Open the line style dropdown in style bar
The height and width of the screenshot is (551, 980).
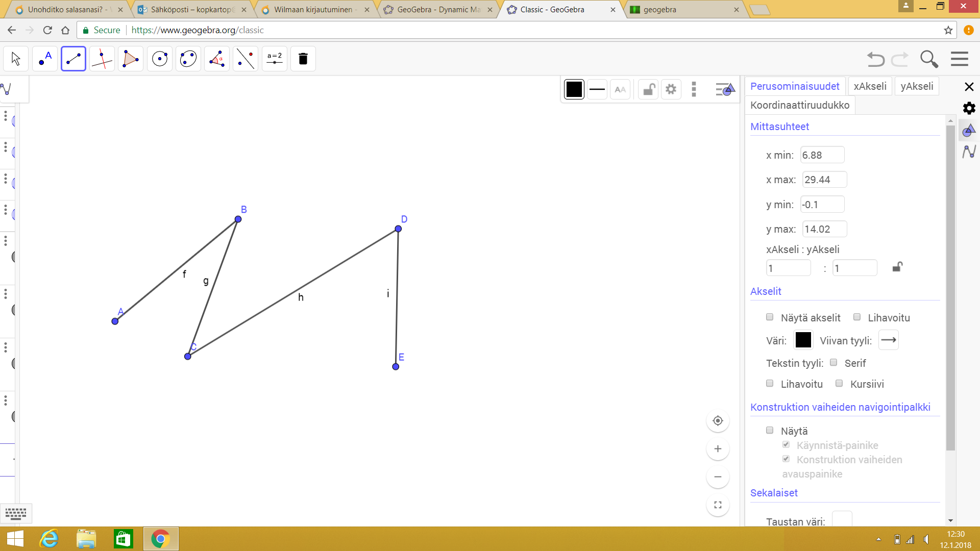pyautogui.click(x=597, y=89)
